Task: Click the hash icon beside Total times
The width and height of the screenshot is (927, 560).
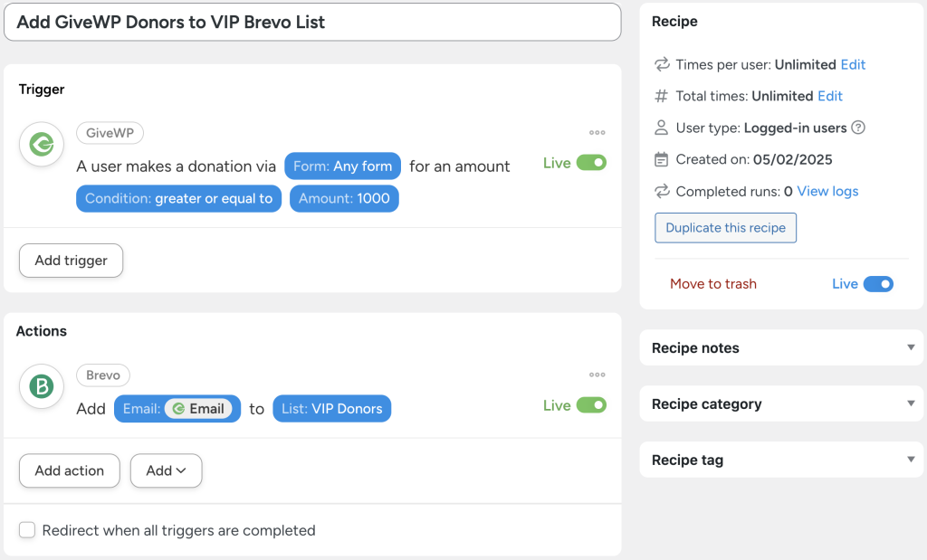Action: coord(660,96)
